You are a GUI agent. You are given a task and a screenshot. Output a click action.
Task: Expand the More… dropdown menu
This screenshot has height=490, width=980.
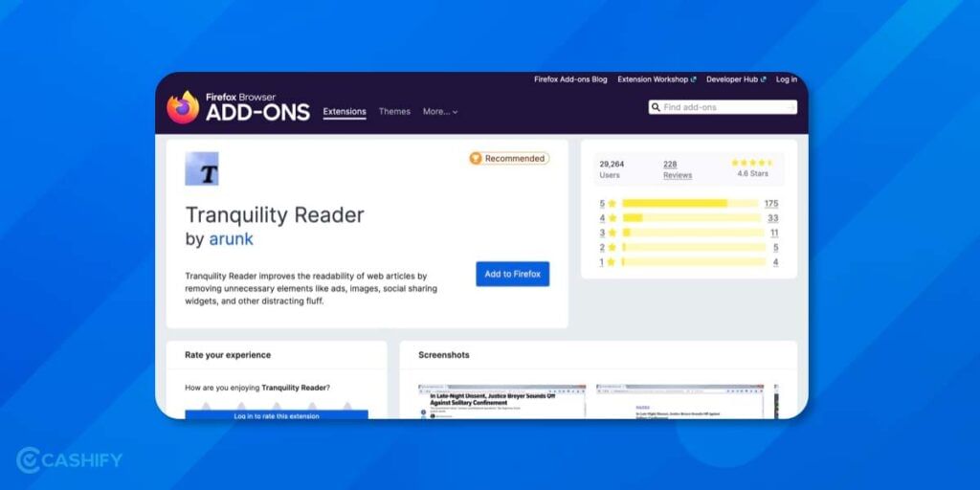[x=440, y=112]
